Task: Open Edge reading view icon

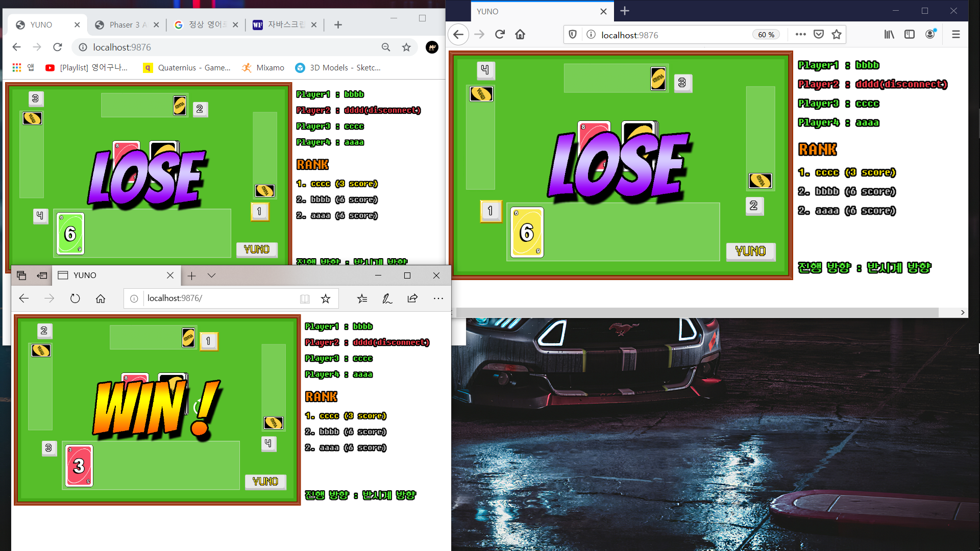Action: pos(305,299)
